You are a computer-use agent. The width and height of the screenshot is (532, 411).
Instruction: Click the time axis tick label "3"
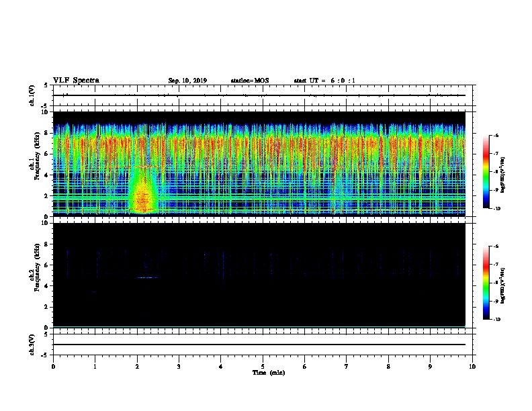pyautogui.click(x=179, y=367)
